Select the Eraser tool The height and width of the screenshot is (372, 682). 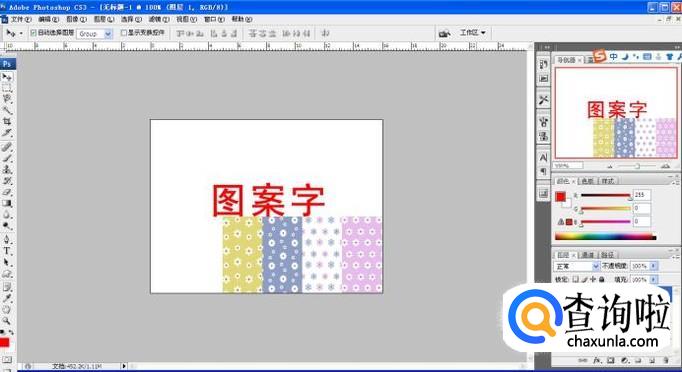pyautogui.click(x=7, y=192)
